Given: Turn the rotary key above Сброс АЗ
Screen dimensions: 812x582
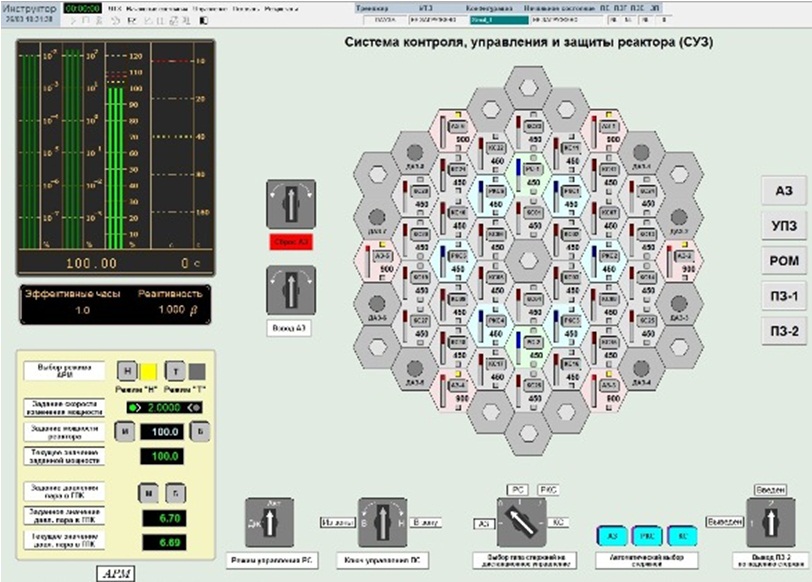Looking at the screenshot, I should point(291,204).
